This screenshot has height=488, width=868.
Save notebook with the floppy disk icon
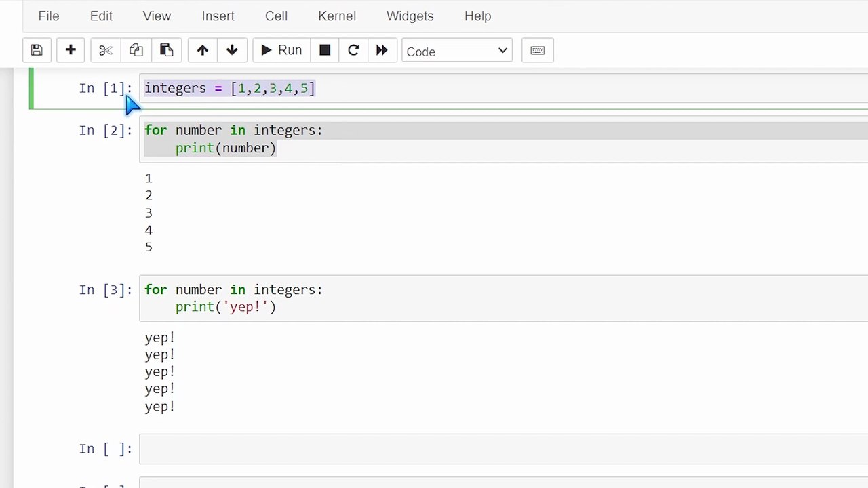pos(37,50)
